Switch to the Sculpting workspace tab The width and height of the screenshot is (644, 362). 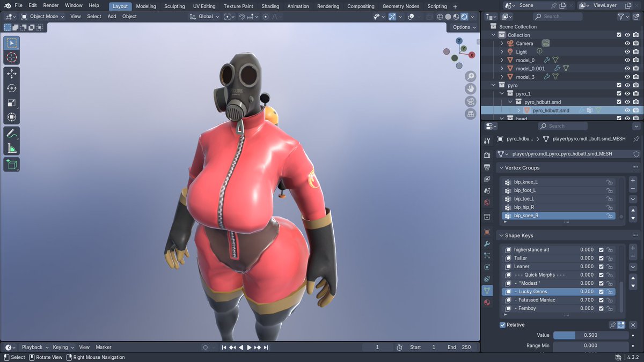(174, 6)
